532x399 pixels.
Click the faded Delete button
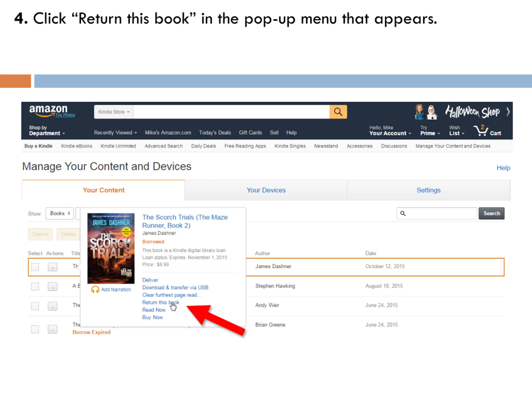tap(68, 234)
